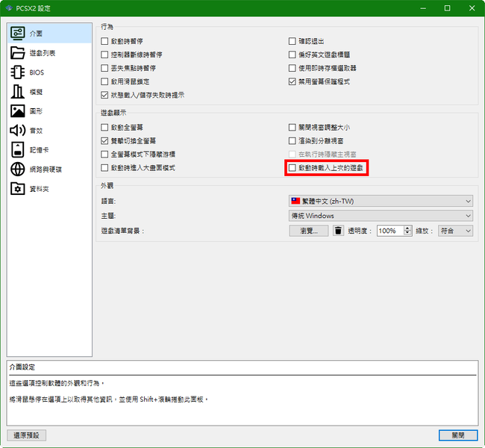Image resolution: width=485 pixels, height=448 pixels.
Task: Select 記憶卡 label in sidebar
Action: (39, 150)
